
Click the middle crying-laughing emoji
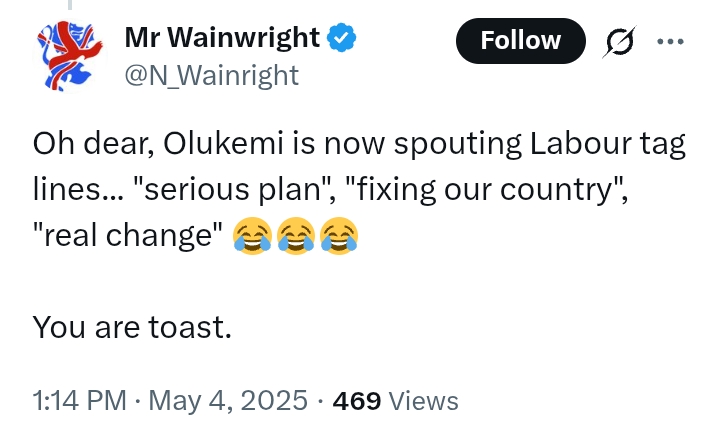pyautogui.click(x=296, y=235)
